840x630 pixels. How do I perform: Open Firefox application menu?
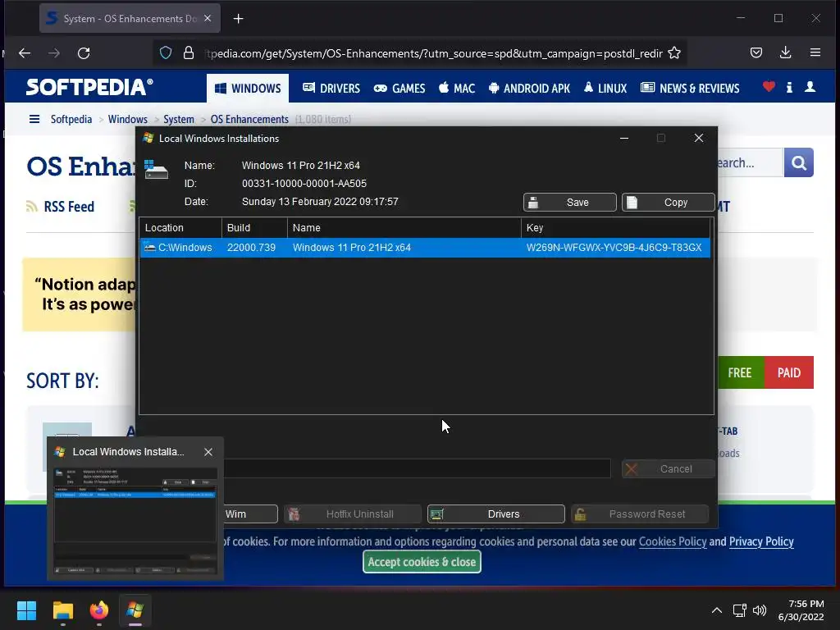pyautogui.click(x=815, y=53)
